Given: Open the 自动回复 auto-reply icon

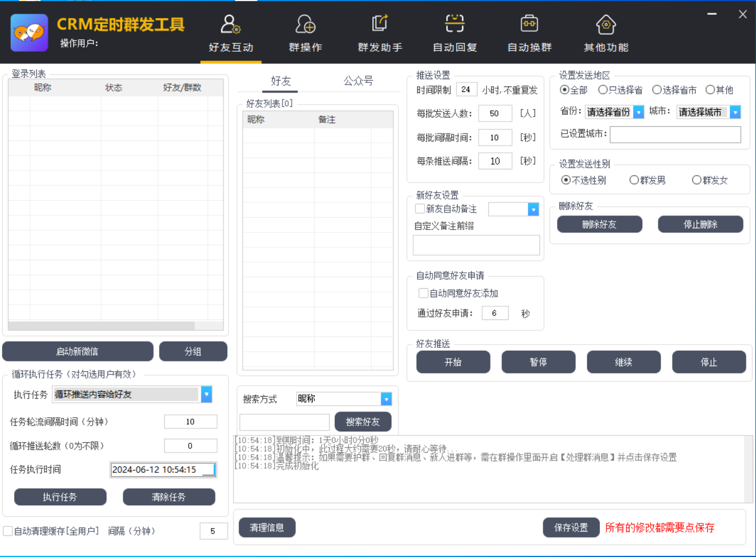Looking at the screenshot, I should pos(454,24).
